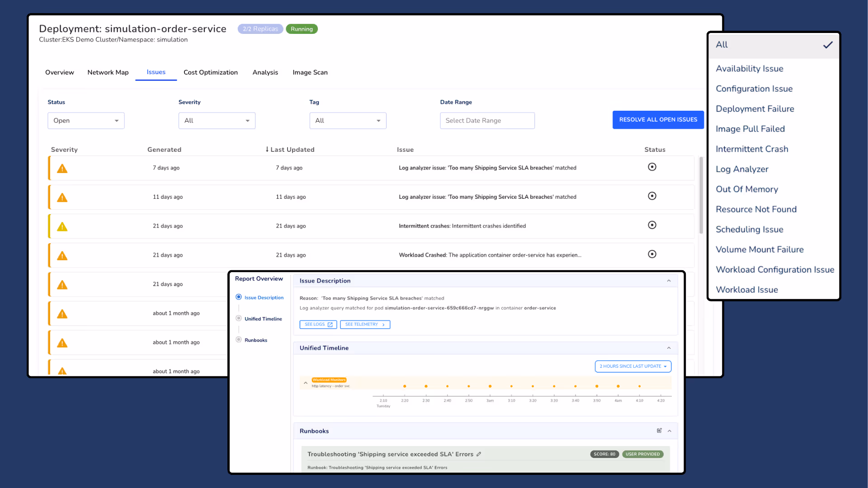Click add runbook icon in Runbooks header

[659, 431]
